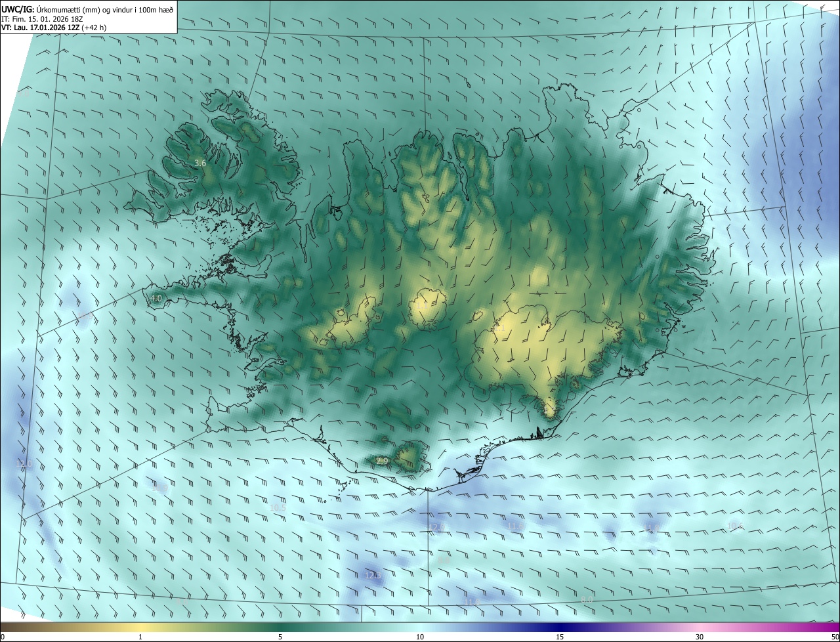Click the '1' tick on the color scale
Image resolution: width=840 pixels, height=642 pixels.
tap(140, 637)
